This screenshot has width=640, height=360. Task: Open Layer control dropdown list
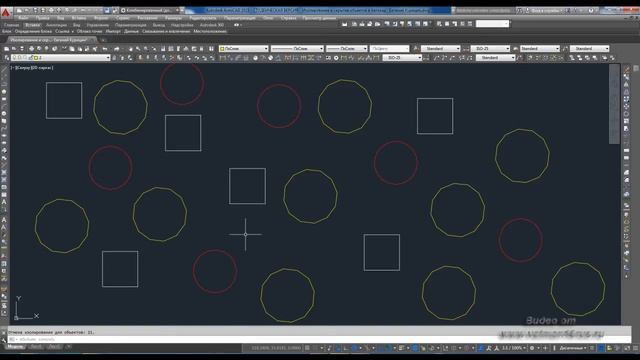point(60,58)
